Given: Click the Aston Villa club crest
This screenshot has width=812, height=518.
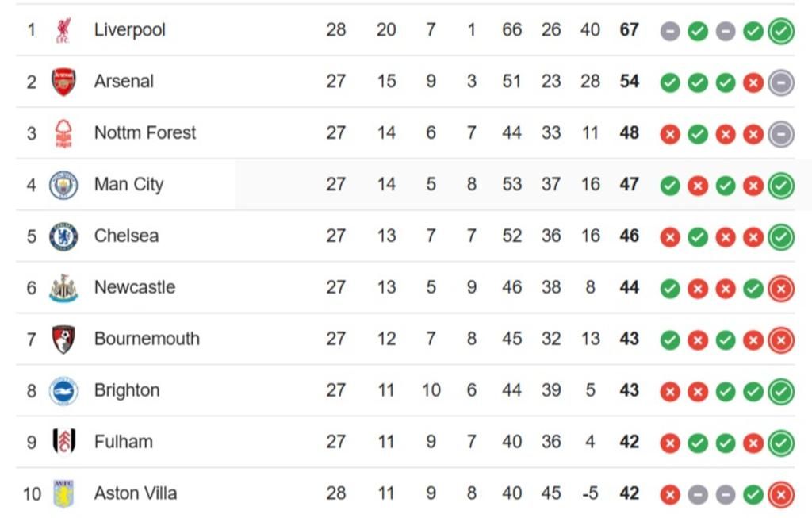Looking at the screenshot, I should (63, 493).
